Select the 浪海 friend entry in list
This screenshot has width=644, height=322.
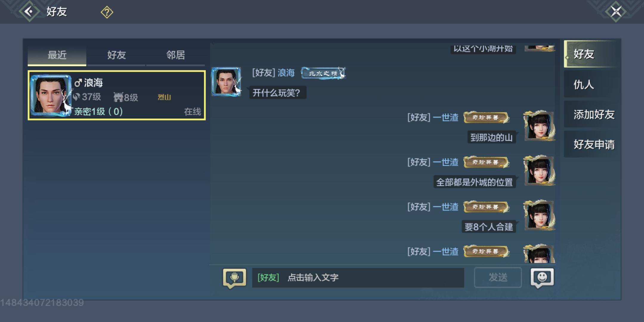coord(117,95)
